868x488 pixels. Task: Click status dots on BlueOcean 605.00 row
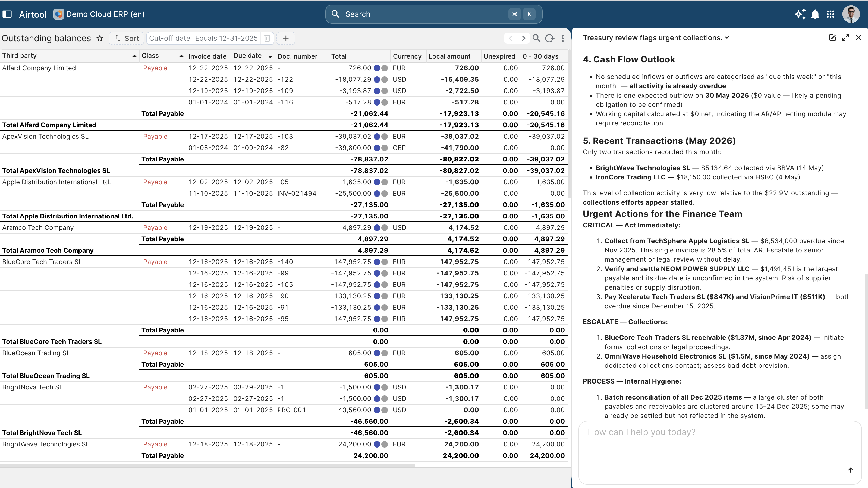point(381,353)
